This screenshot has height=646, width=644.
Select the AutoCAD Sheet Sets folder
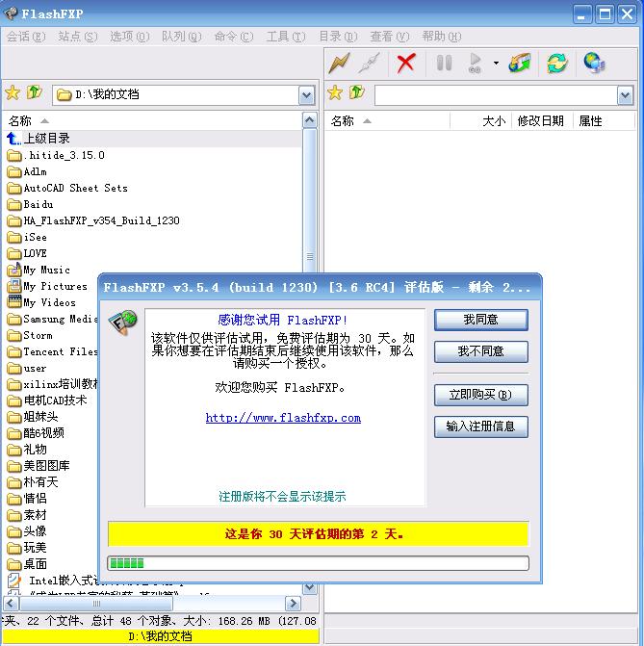[75, 188]
